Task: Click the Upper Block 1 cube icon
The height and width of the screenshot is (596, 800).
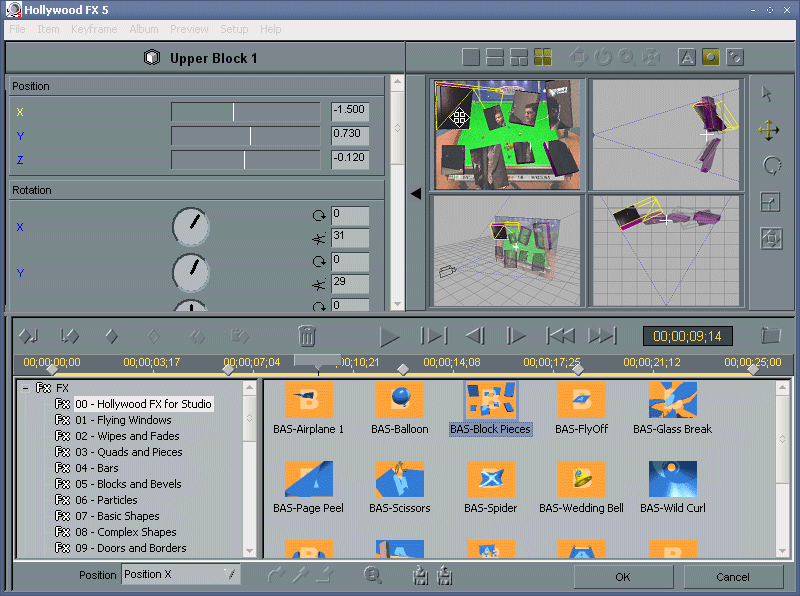Action: point(152,58)
